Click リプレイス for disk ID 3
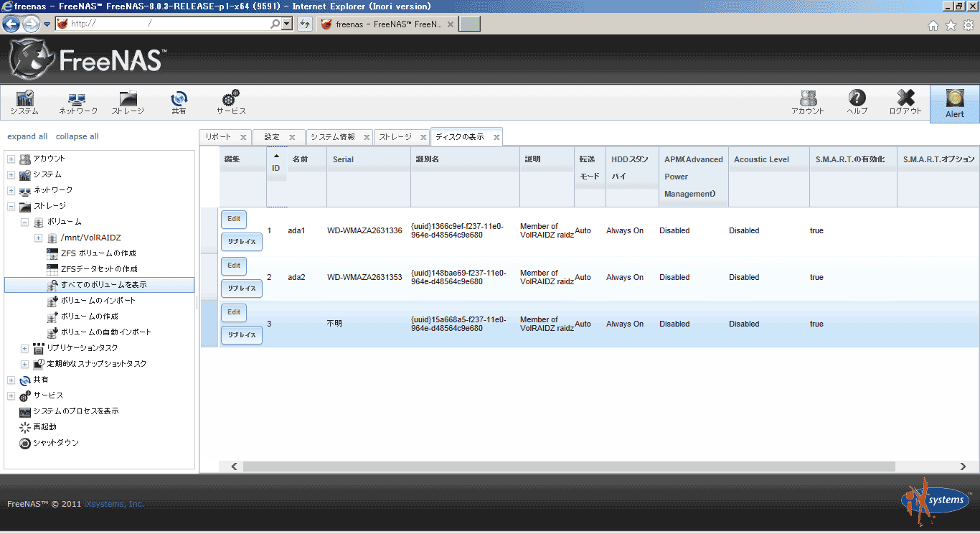 point(242,335)
